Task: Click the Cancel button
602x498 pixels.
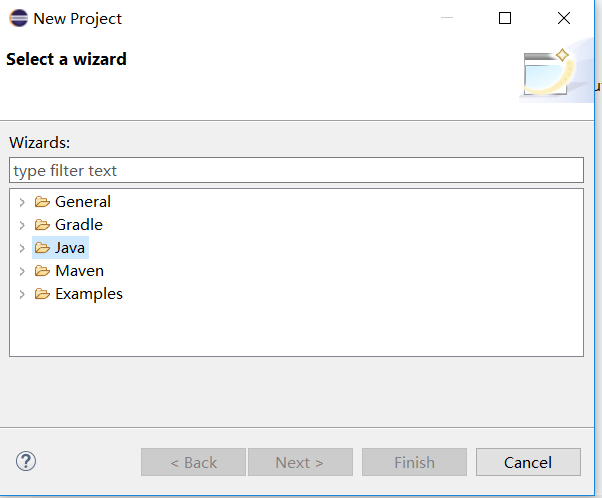Action: coord(528,462)
